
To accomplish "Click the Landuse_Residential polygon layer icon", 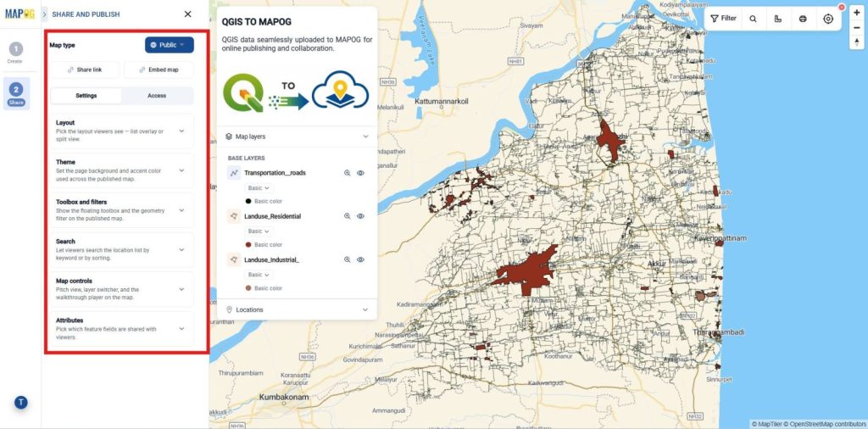I will tap(234, 216).
